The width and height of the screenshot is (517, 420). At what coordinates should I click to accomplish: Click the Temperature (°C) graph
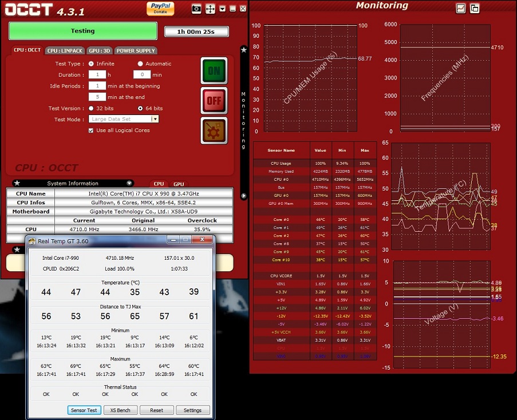point(441,196)
